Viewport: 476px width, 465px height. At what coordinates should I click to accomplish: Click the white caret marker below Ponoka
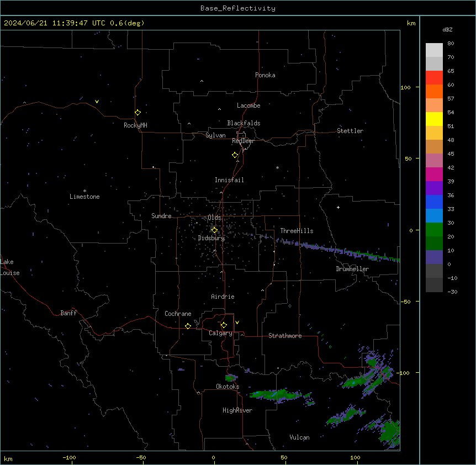click(202, 81)
